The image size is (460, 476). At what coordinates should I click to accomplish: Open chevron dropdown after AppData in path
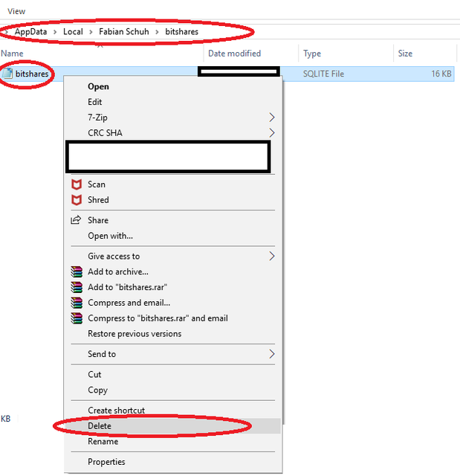coord(55,32)
